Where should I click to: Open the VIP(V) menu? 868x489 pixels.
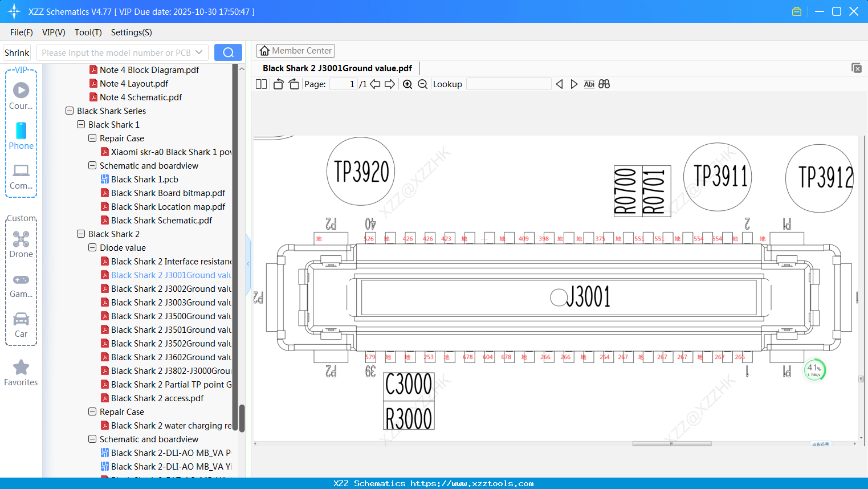[x=54, y=32]
